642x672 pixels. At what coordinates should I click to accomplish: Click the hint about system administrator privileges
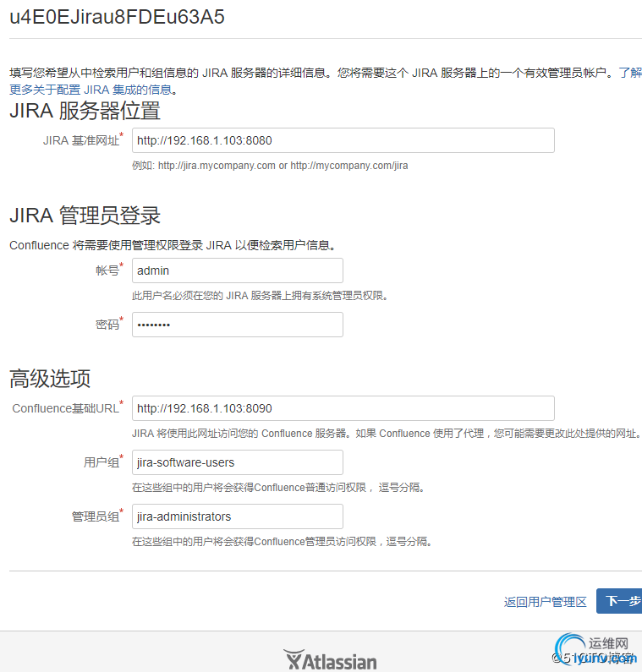[x=260, y=296]
